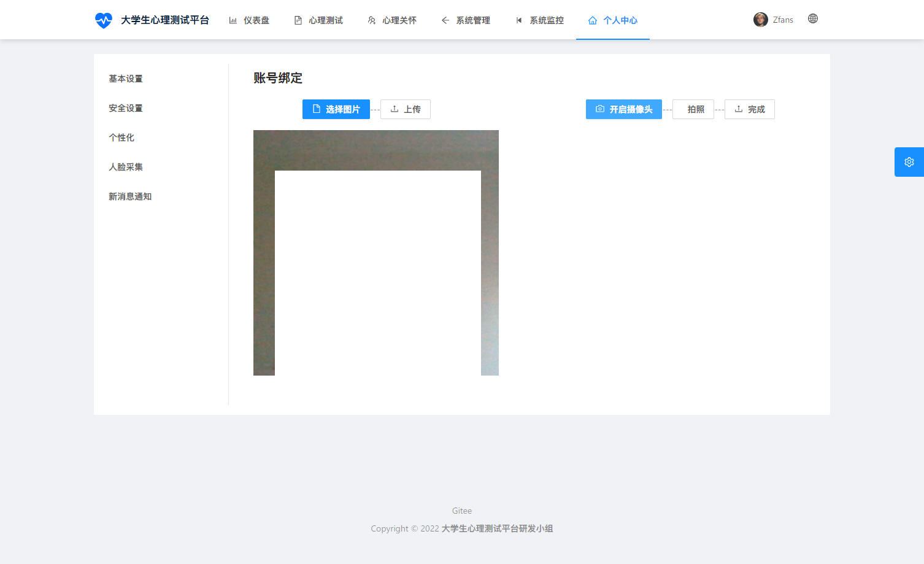Click the 心理测试 document icon
The image size is (924, 564).
(x=298, y=20)
